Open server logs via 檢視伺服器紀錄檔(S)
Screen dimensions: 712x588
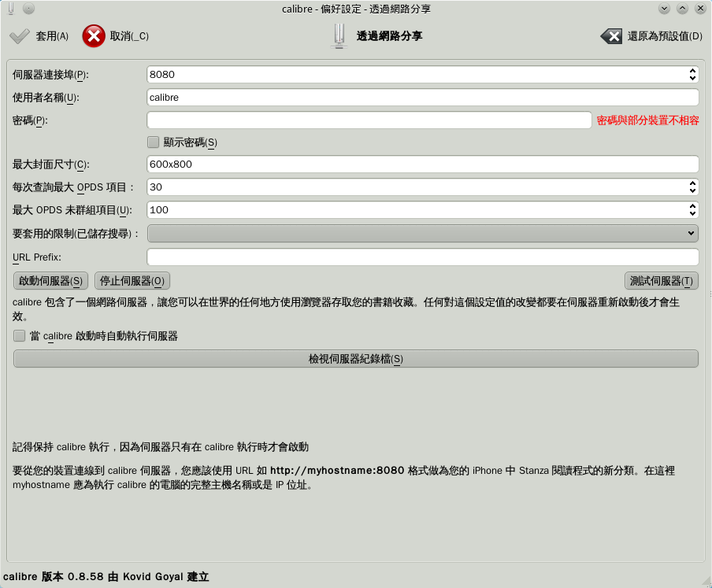356,359
